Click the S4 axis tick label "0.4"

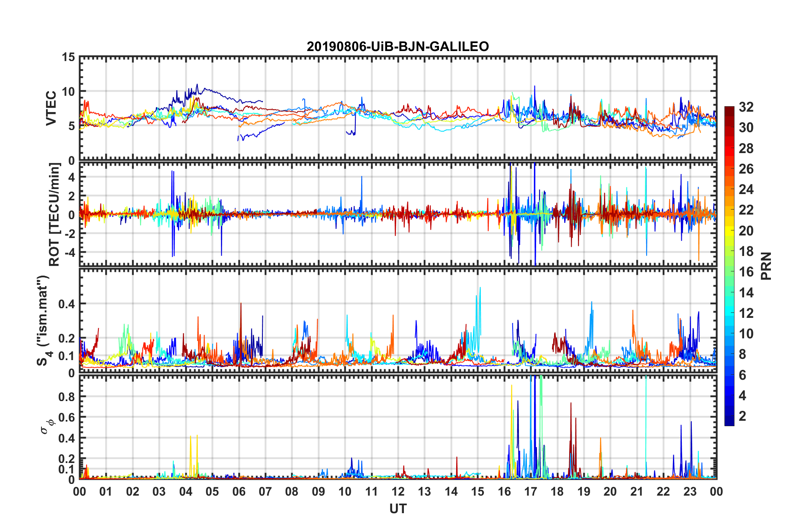[x=67, y=304]
